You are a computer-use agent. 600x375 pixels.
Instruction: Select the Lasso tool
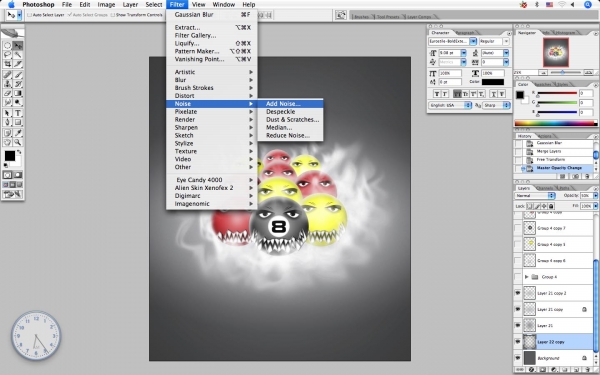8,55
